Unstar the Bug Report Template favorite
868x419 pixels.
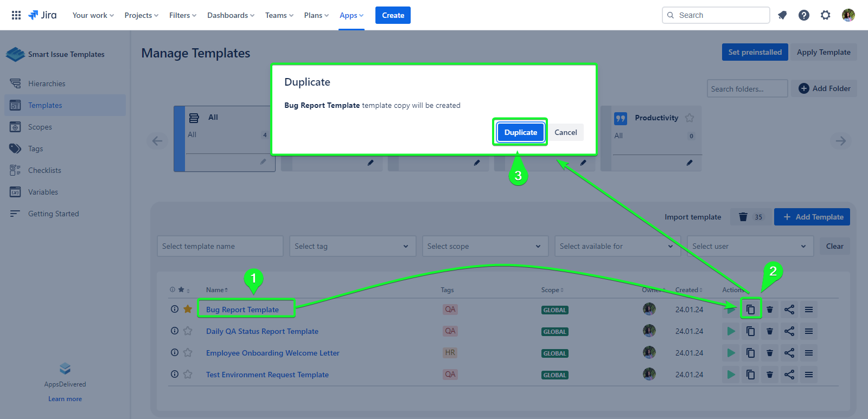tap(188, 309)
